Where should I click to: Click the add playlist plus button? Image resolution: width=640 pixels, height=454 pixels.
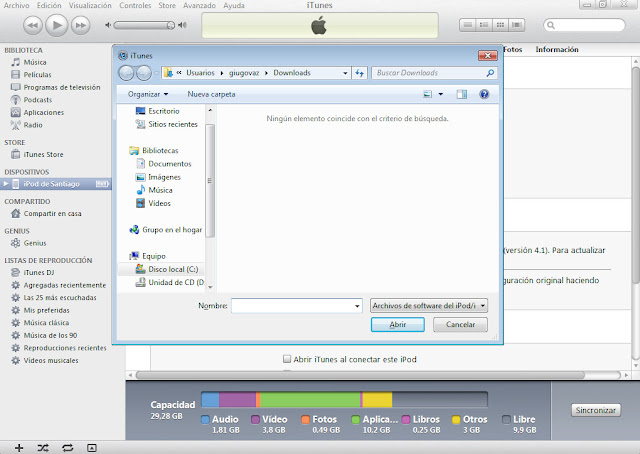coord(19,448)
